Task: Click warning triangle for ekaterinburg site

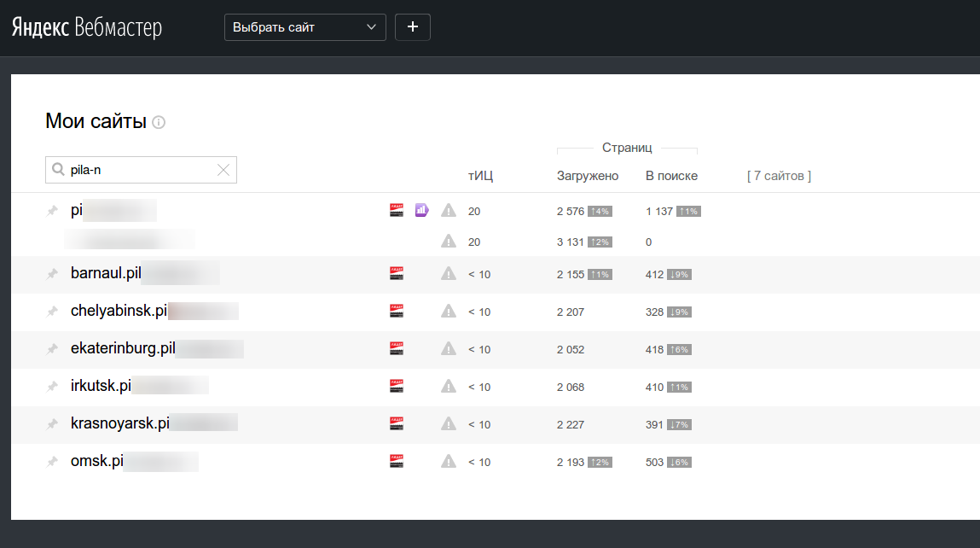Action: [x=449, y=348]
